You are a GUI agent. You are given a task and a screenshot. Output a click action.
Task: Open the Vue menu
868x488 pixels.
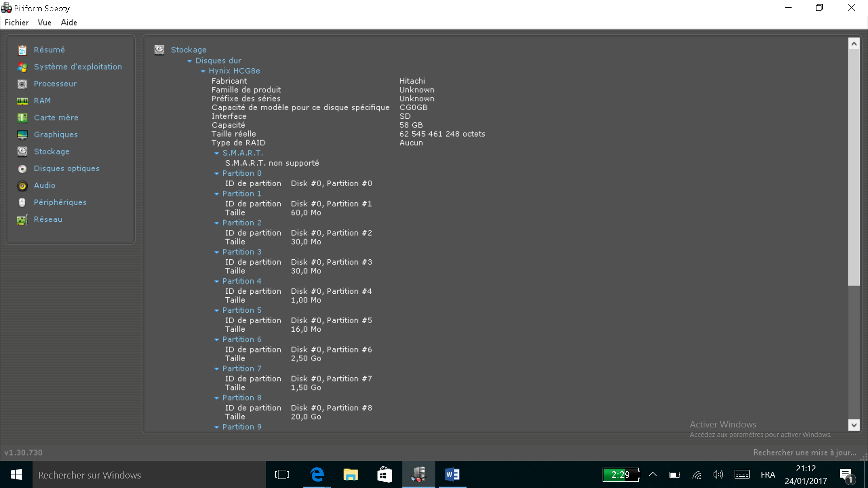pos(44,23)
